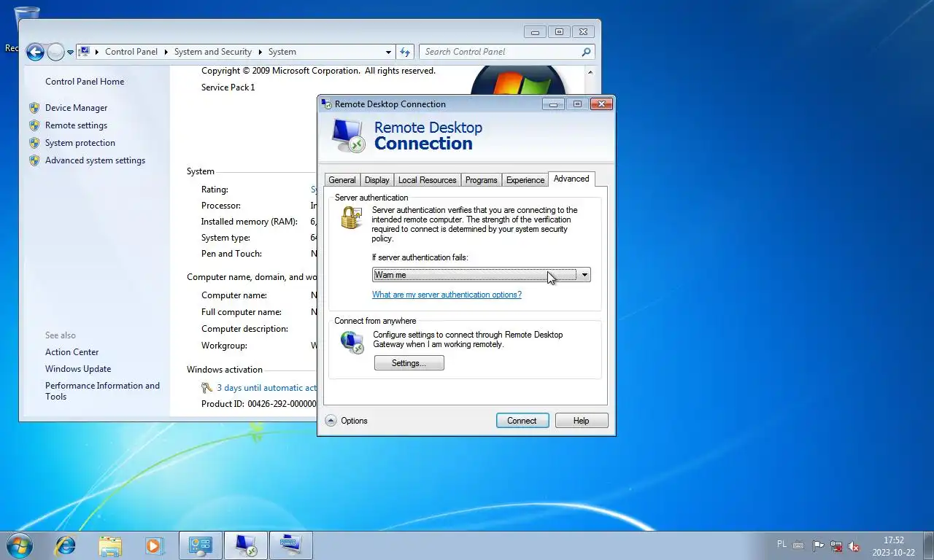Image resolution: width=934 pixels, height=560 pixels.
Task: Open Advanced system settings link
Action: click(95, 160)
